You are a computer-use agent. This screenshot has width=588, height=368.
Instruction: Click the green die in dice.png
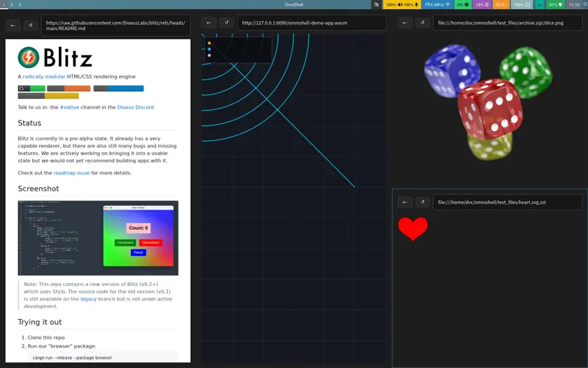tap(526, 72)
